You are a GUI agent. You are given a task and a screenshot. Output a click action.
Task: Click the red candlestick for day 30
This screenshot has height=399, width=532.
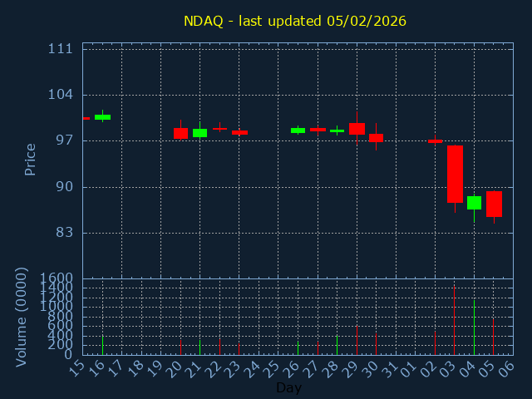[376, 138]
